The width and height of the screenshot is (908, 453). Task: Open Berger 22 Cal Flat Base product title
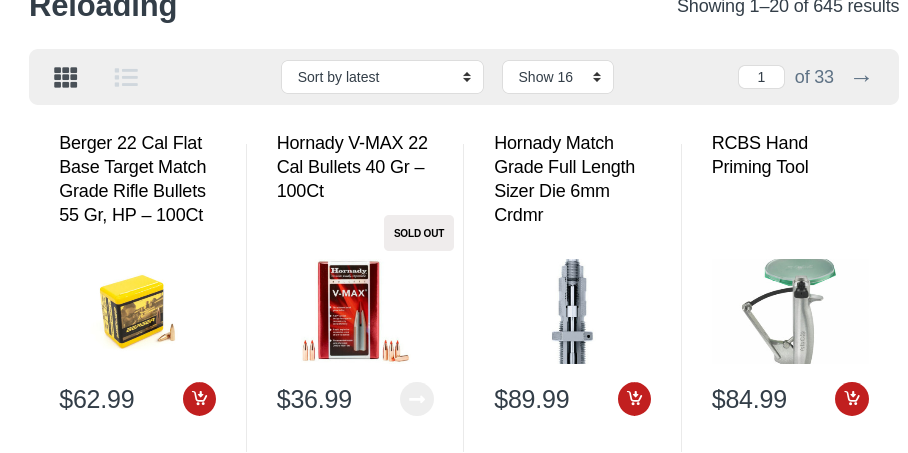[133, 178]
